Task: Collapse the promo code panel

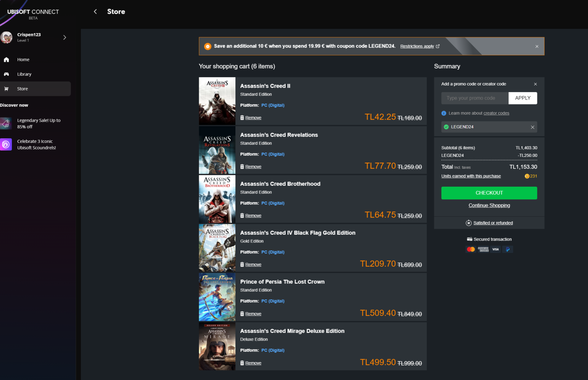Action: tap(535, 84)
